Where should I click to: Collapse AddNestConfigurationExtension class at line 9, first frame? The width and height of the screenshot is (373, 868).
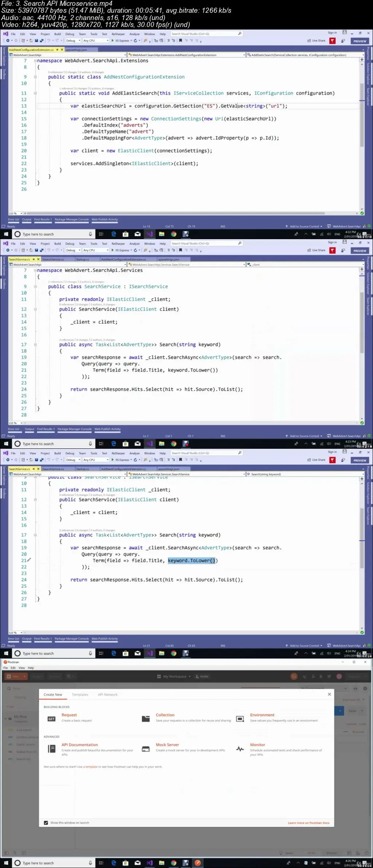click(x=35, y=77)
